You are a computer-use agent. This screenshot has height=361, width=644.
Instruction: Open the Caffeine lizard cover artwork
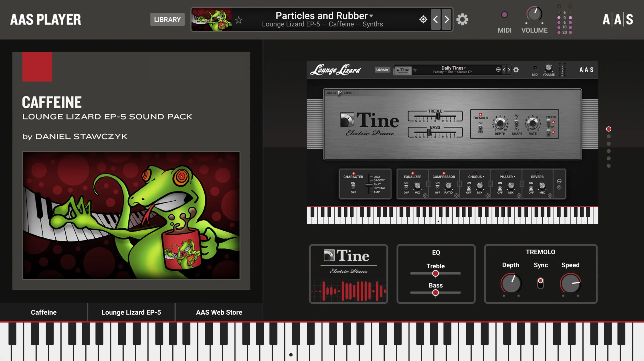(131, 215)
